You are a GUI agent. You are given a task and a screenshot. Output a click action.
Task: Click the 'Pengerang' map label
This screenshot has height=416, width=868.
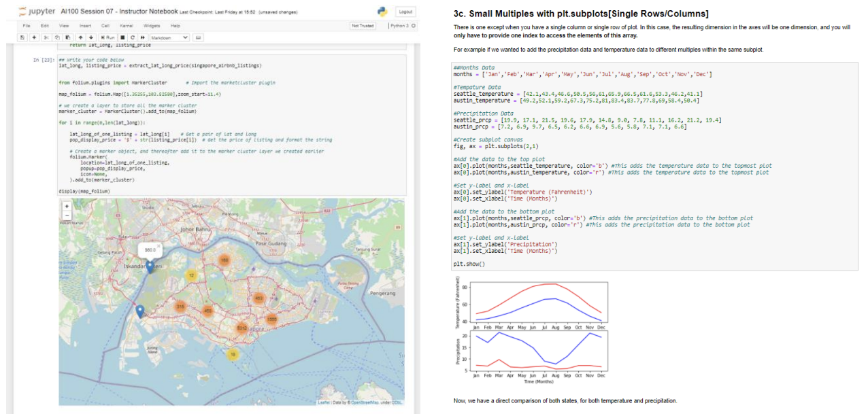pyautogui.click(x=382, y=293)
